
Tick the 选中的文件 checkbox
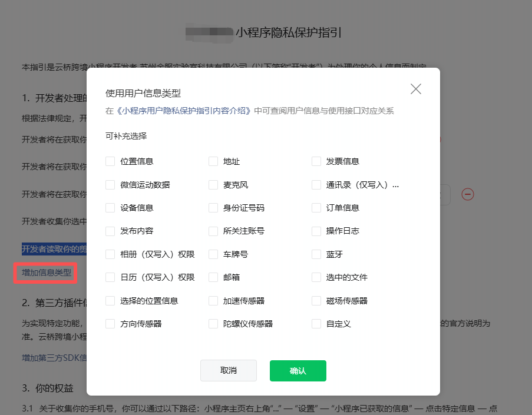click(x=316, y=277)
